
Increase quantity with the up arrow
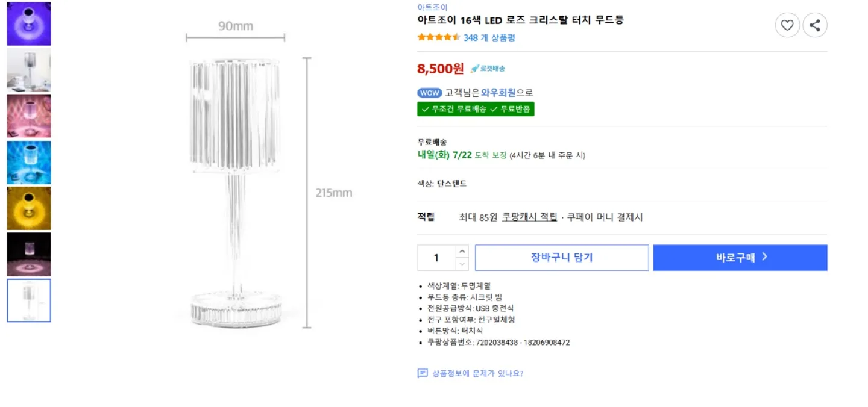[x=462, y=252]
